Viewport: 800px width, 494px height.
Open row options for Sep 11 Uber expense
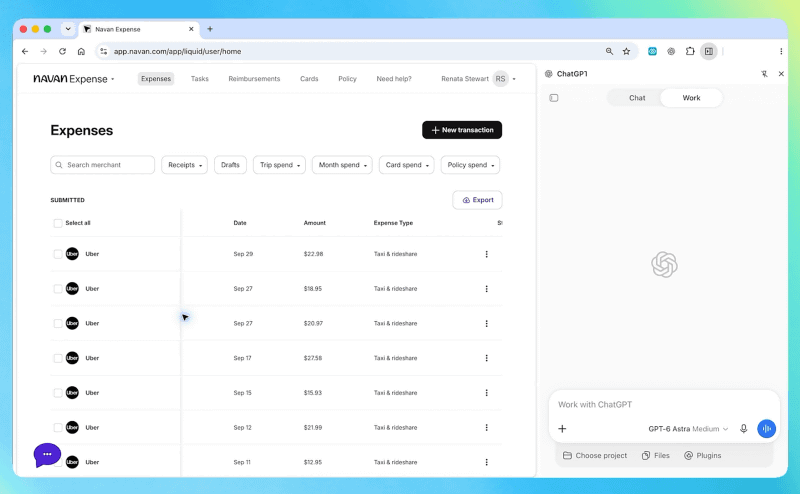coord(486,462)
